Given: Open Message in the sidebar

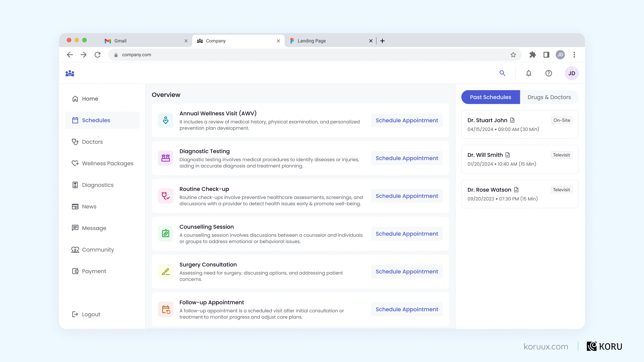Looking at the screenshot, I should (102, 228).
